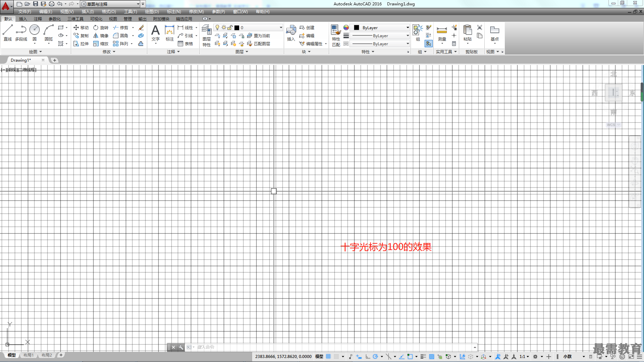The height and width of the screenshot is (362, 644).
Task: Click the 复制 (Copy) tool
Action: 81,36
